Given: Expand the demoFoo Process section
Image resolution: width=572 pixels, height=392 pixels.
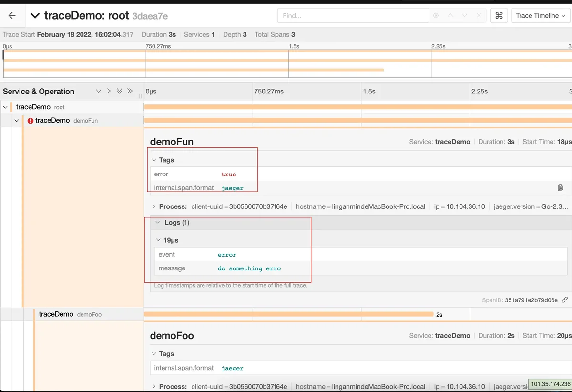Looking at the screenshot, I should [169, 387].
